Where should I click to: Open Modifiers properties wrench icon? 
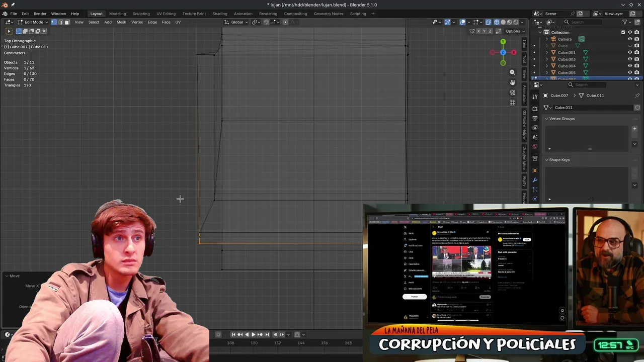point(535,180)
